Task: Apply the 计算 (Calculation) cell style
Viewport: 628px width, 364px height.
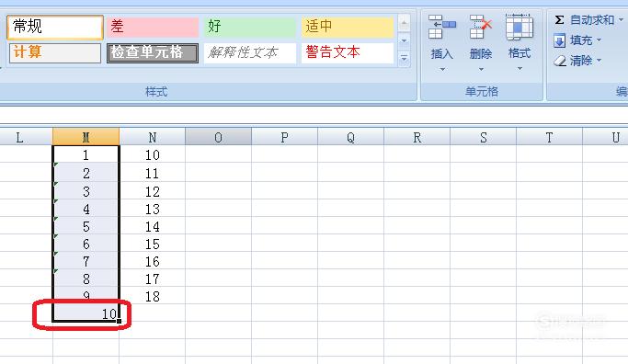Action: 55,53
